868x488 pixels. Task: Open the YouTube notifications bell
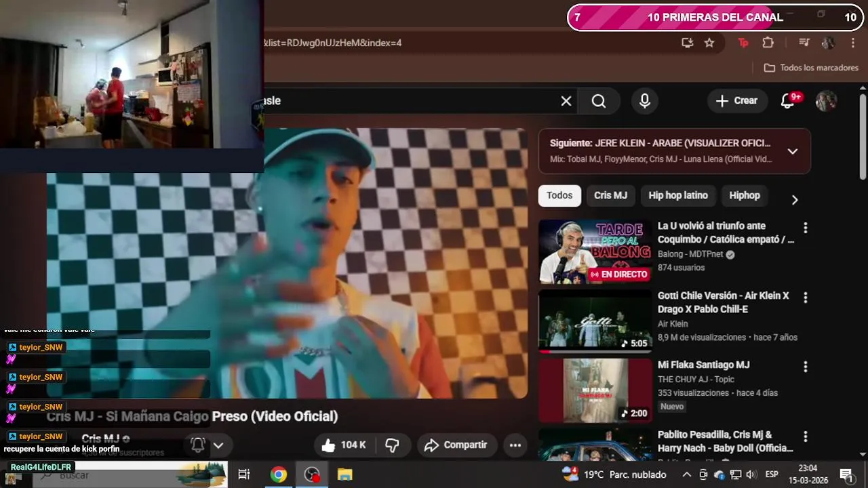point(788,101)
